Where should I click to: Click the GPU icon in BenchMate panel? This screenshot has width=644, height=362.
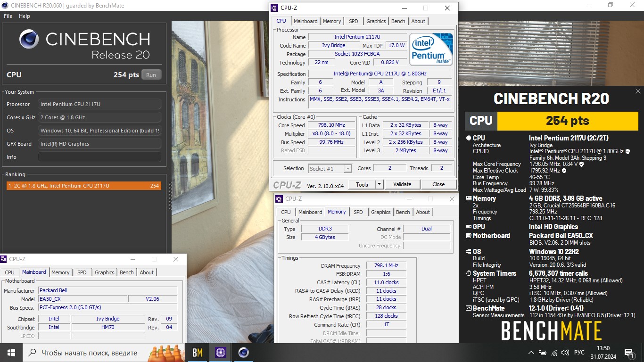click(x=469, y=227)
